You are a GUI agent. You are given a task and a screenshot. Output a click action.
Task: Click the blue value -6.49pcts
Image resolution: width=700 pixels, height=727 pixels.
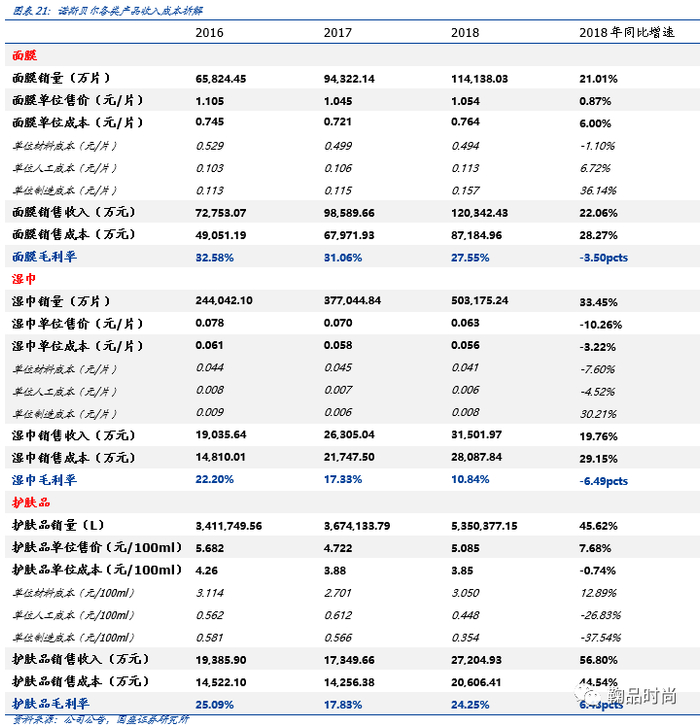[604, 481]
